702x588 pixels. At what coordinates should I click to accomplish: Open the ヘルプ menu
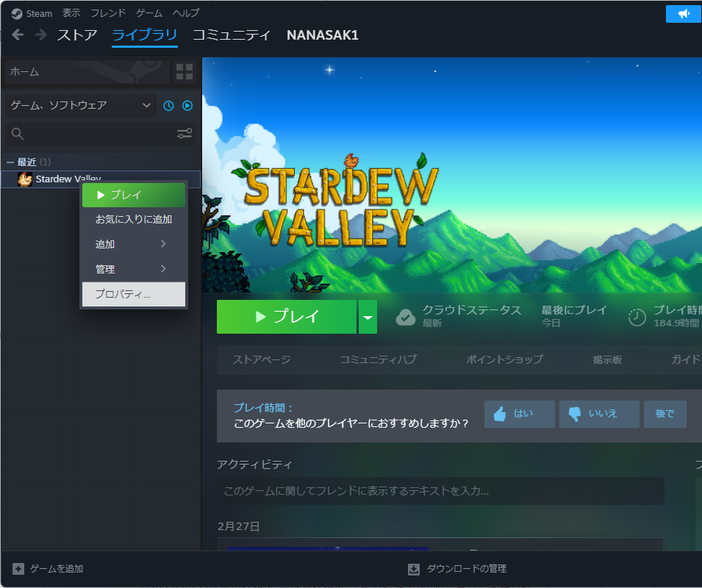[185, 12]
